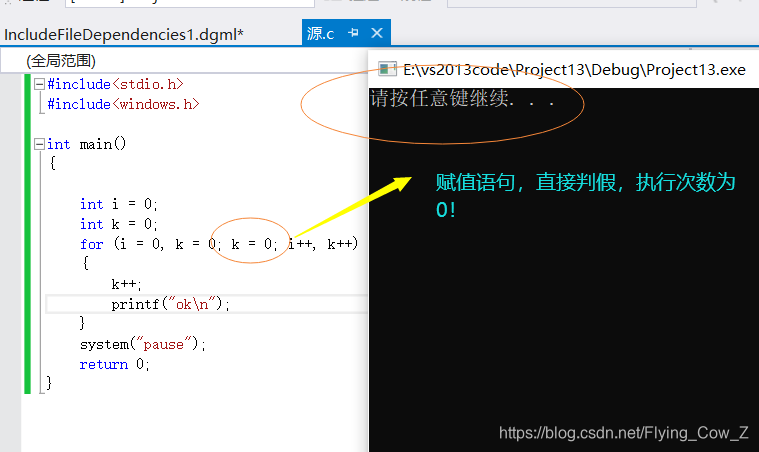
Task: Click the console window icon for Project13.exe
Action: pyautogui.click(x=387, y=69)
